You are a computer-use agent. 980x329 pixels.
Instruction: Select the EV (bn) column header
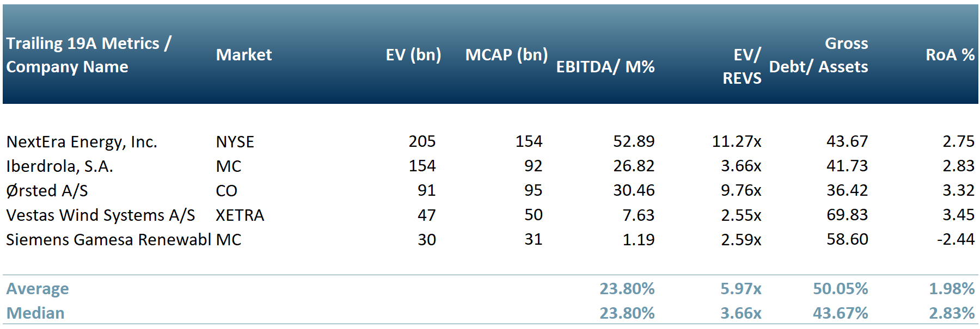(x=413, y=55)
